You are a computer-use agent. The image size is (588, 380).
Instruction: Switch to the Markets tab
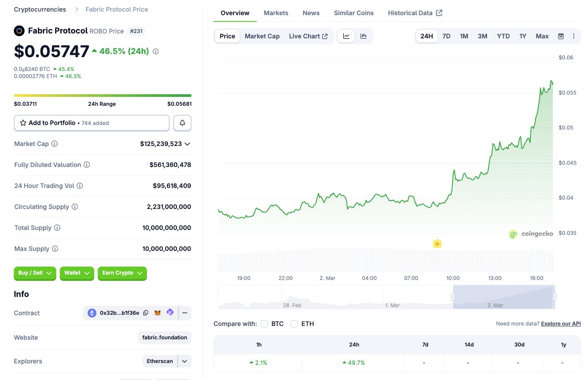[x=276, y=13]
